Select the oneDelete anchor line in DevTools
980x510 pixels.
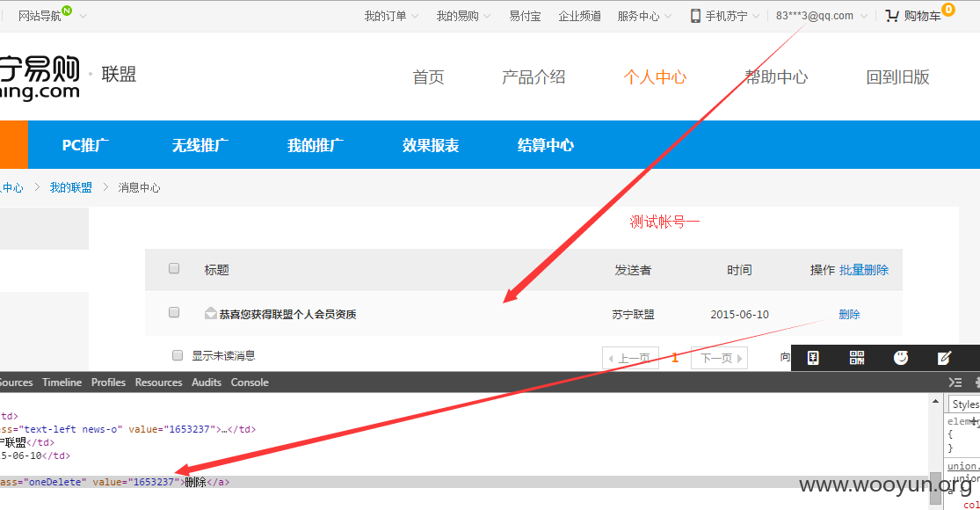(x=465, y=482)
